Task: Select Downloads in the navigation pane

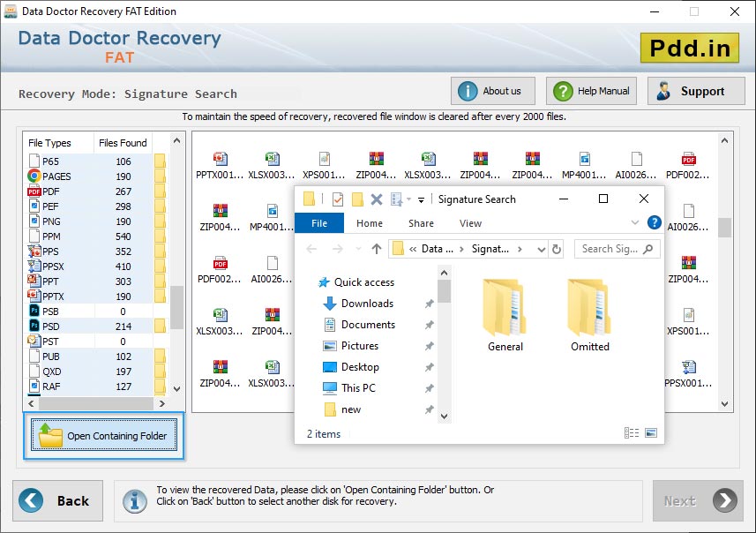Action: pos(358,304)
